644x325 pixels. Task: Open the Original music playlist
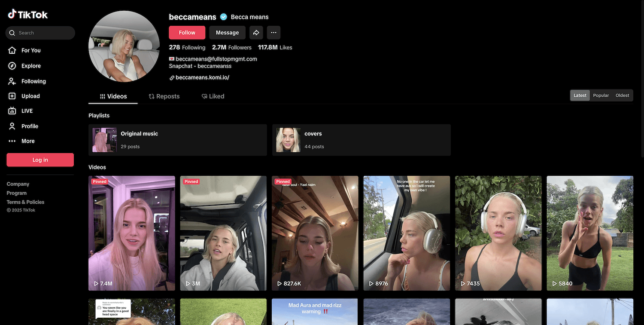point(177,140)
